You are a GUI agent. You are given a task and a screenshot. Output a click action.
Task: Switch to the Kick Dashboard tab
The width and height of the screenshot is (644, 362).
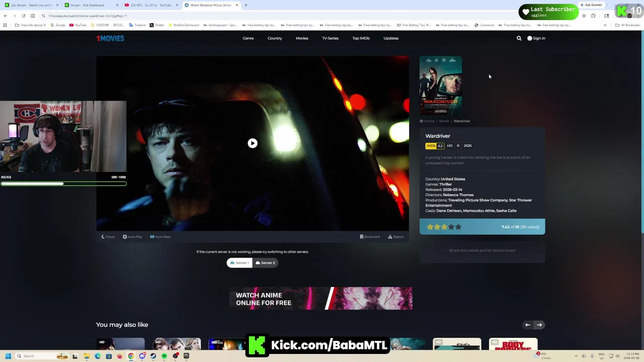coord(91,5)
